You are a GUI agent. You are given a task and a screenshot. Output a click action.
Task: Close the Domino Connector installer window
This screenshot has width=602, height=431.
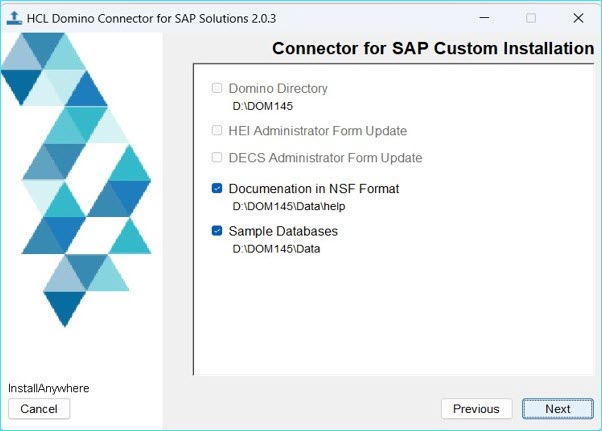coord(578,18)
